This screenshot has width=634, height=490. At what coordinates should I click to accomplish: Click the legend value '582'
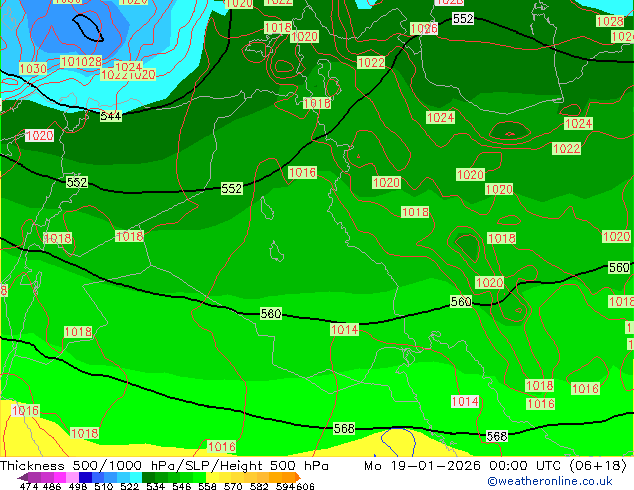[x=259, y=486]
